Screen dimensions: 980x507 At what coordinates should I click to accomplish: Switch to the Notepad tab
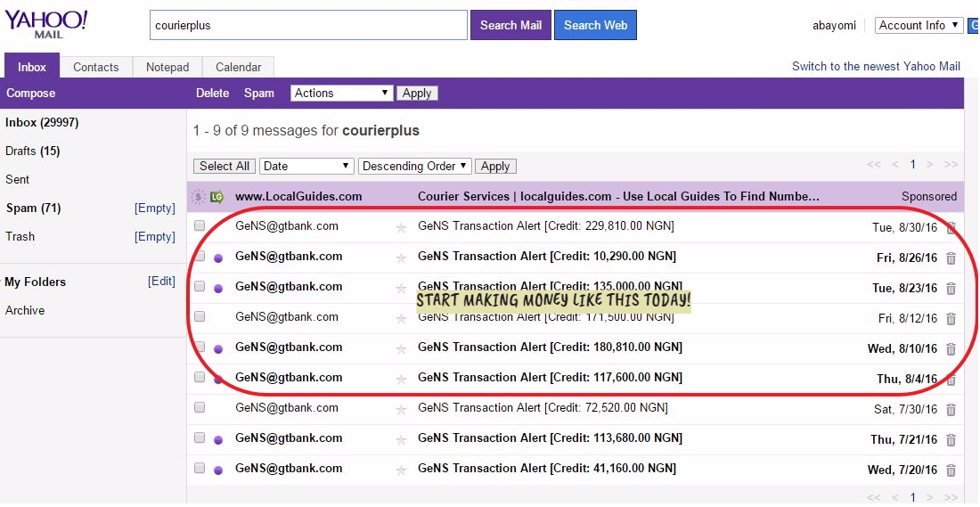tap(167, 67)
